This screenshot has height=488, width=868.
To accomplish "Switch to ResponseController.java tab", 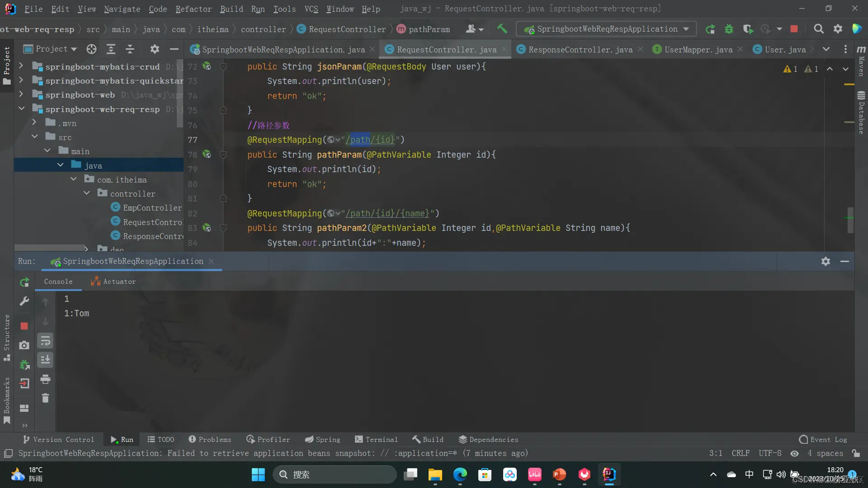I will 580,49.
